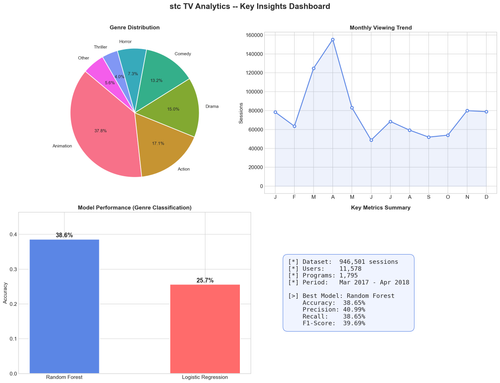The height and width of the screenshot is (383, 500).
Task: Click the 38.6% label above the blue bar
Action: (x=64, y=235)
